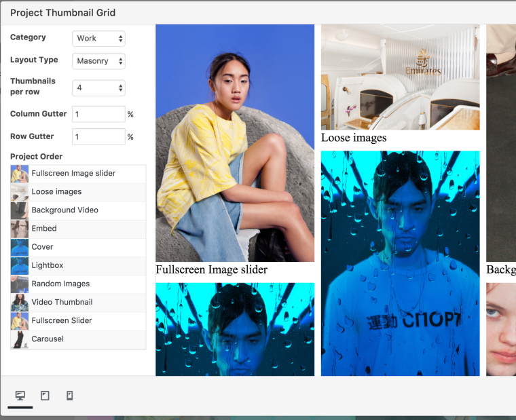Open the Category dropdown set to Work

pos(98,39)
